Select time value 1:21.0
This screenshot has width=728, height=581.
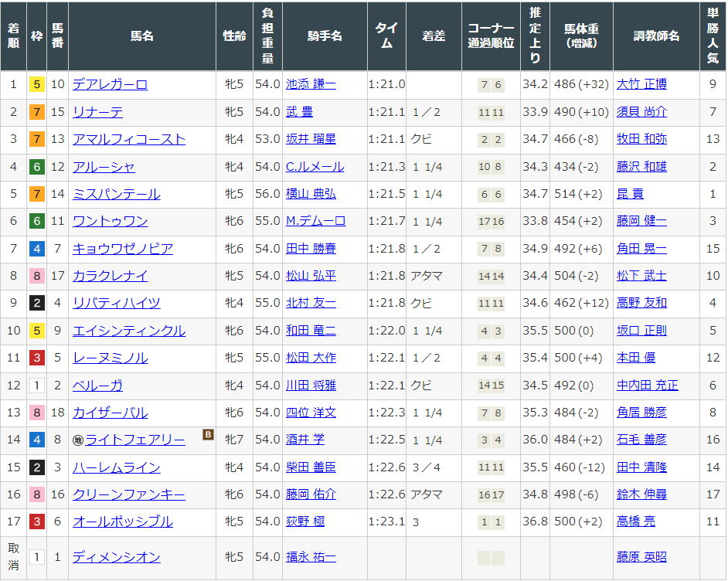(386, 84)
